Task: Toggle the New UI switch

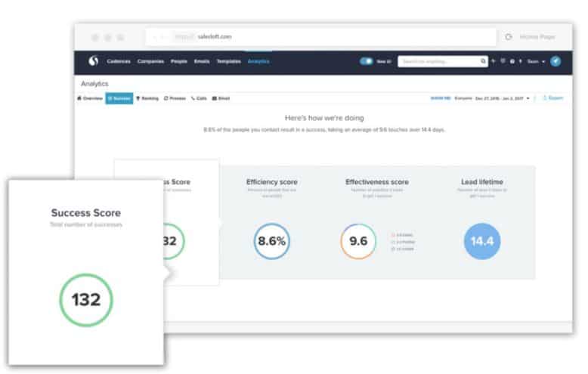Action: (367, 61)
